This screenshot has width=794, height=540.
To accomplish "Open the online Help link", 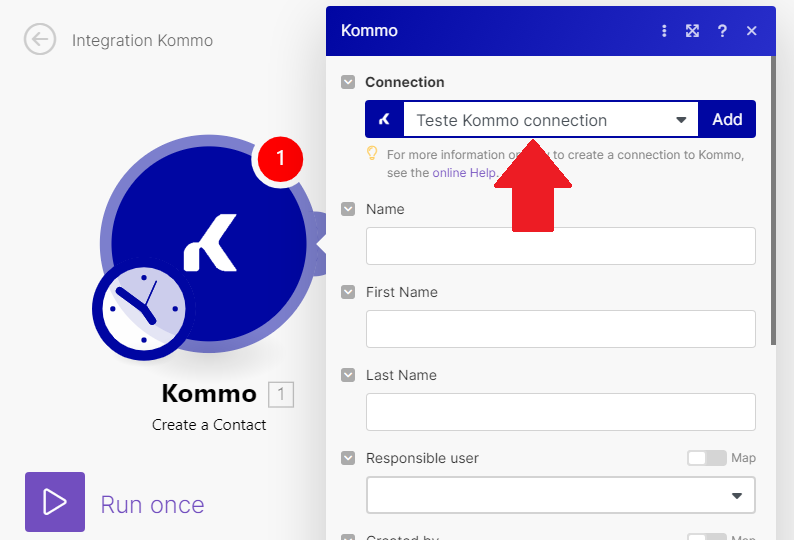I will coord(464,173).
